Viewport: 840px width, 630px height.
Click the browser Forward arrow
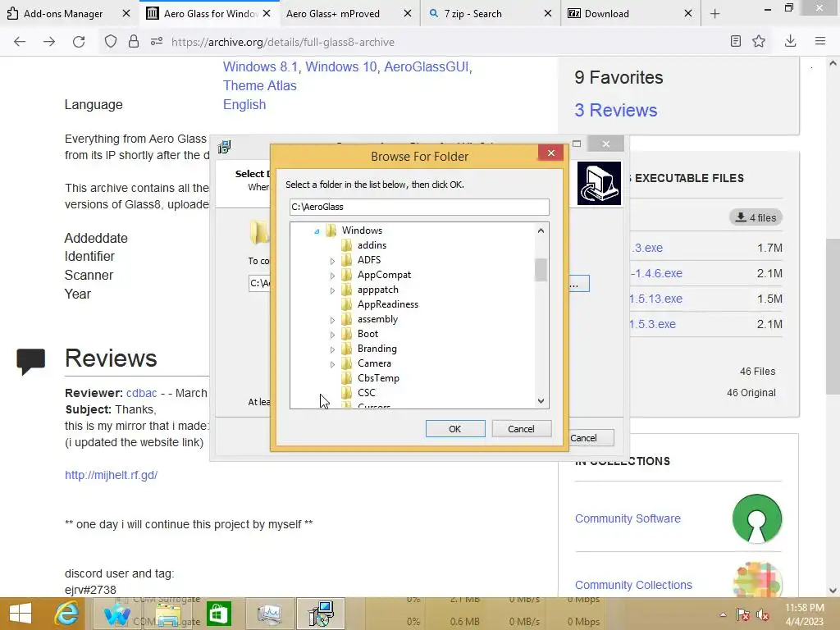[x=49, y=42]
